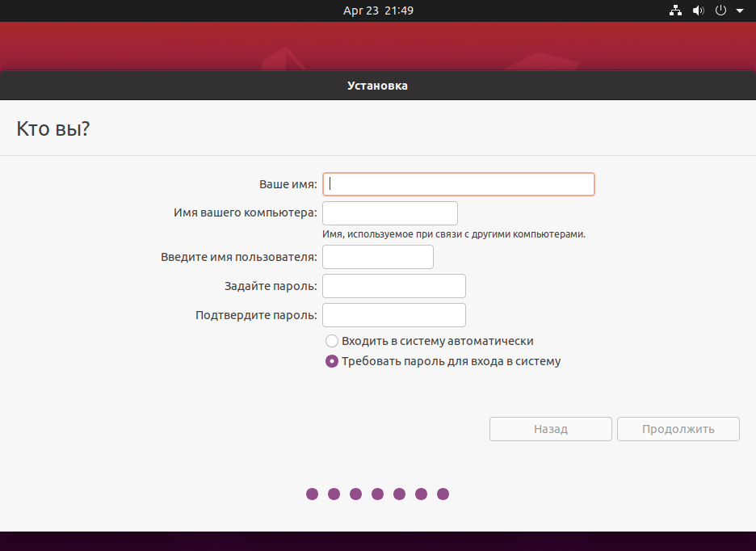
Task: Click the power icon in top bar
Action: point(720,11)
